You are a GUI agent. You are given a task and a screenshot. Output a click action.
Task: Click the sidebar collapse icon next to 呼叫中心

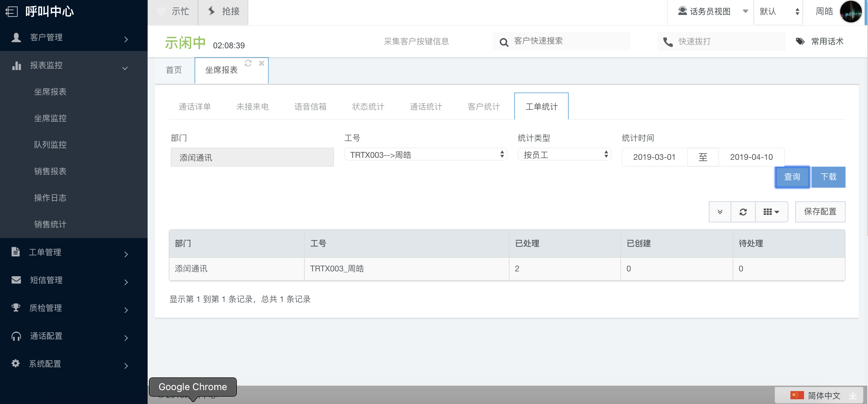(x=12, y=12)
